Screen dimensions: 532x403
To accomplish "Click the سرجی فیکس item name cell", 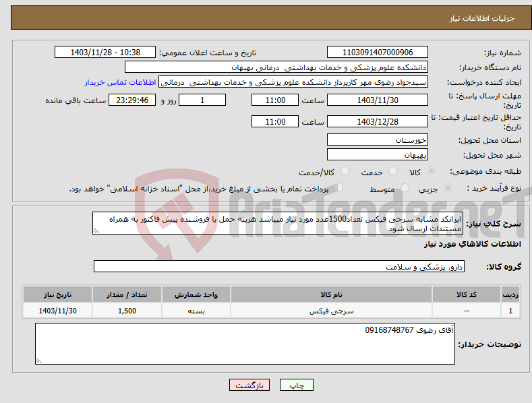I will 331,311.
